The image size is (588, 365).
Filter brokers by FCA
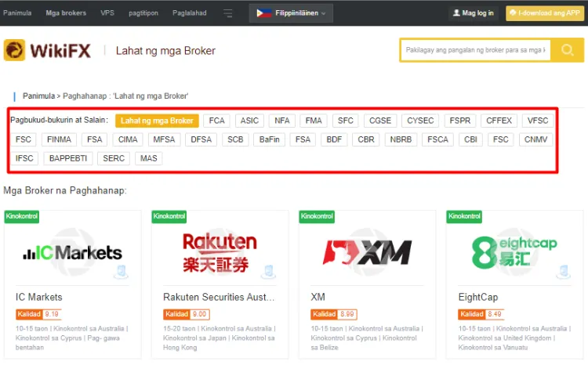216,121
